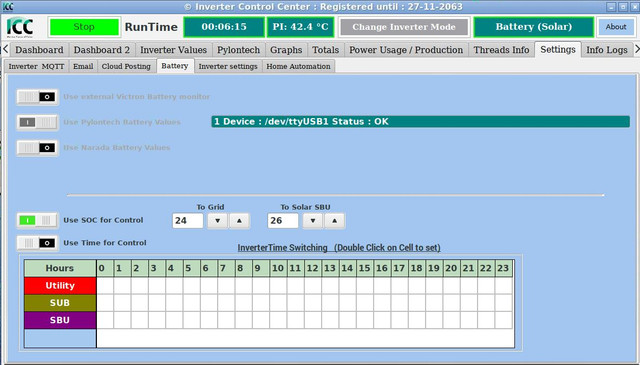Open the Graphs tab

pos(286,50)
